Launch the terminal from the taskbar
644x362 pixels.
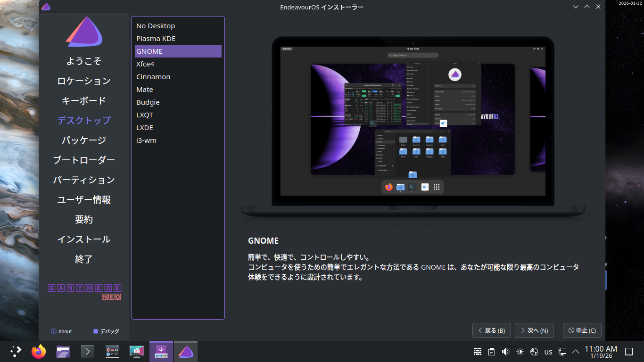click(88, 352)
